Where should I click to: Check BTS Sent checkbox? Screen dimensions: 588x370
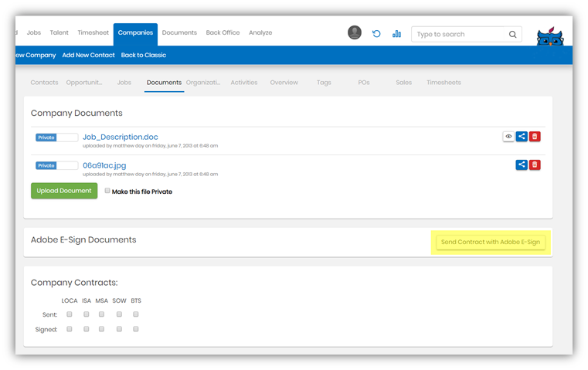[136, 314]
